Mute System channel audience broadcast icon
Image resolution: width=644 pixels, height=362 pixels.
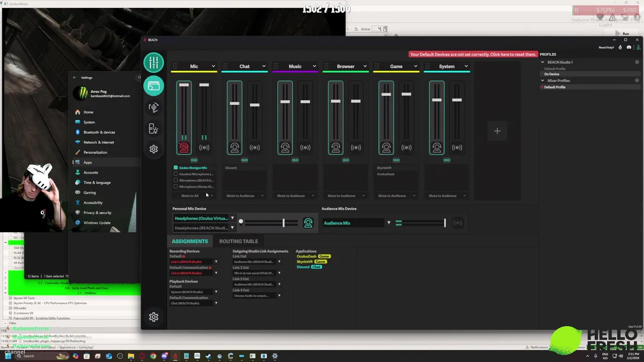(457, 148)
